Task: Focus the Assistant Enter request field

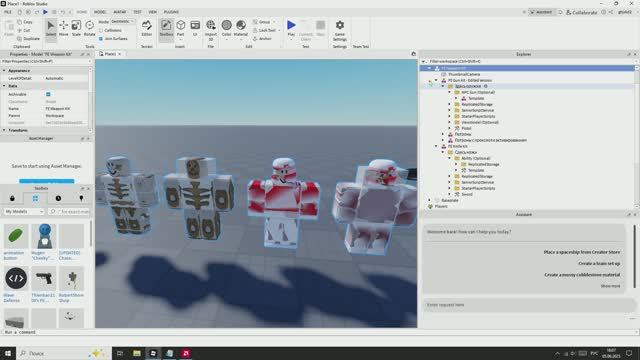Action: 529,305
